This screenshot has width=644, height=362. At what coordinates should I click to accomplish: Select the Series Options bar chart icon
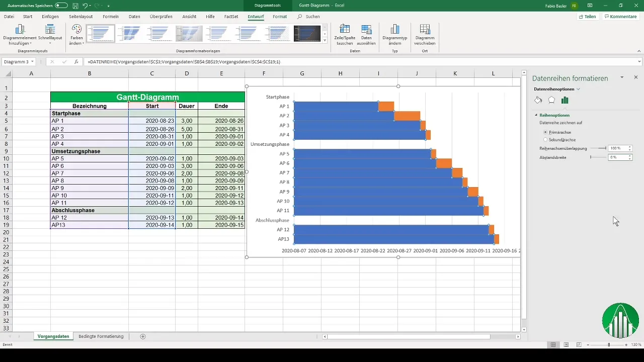[565, 100]
